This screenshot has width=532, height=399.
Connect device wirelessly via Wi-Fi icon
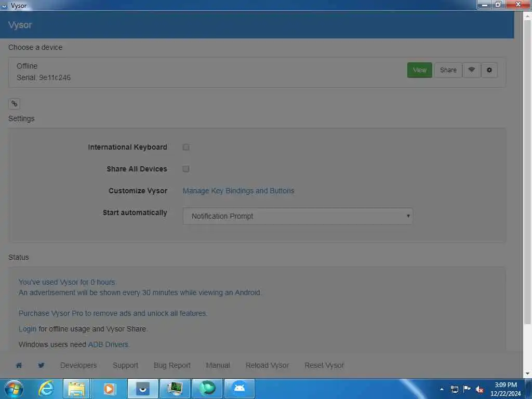(x=471, y=70)
